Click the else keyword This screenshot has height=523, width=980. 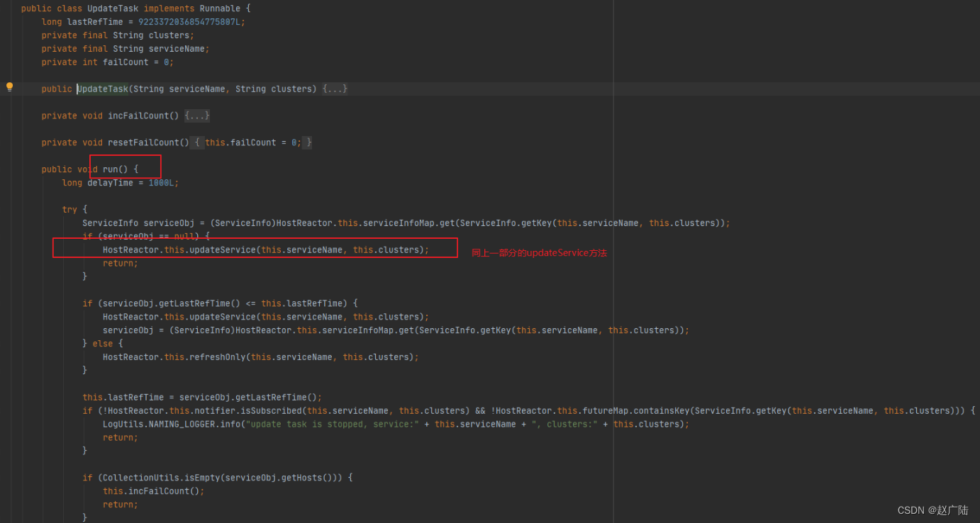pos(103,344)
